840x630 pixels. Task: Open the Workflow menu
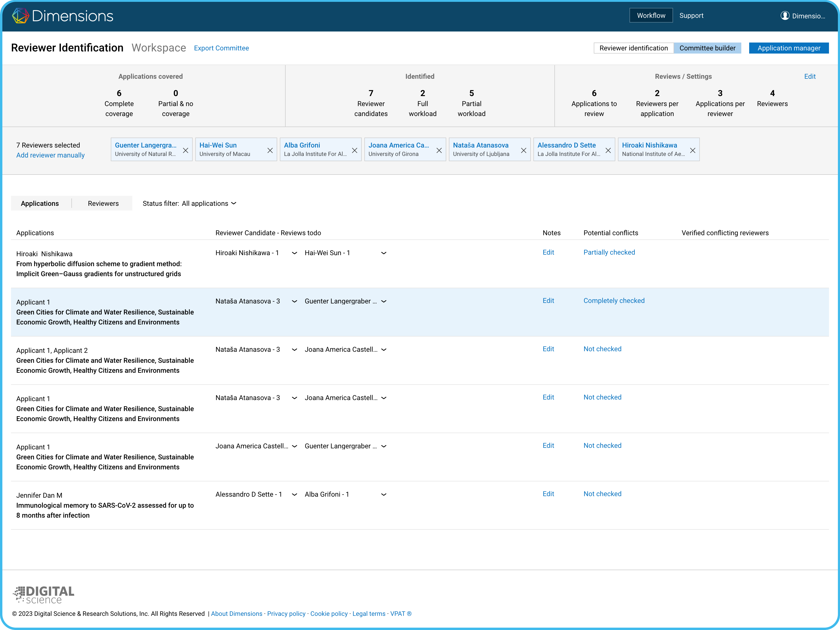[x=651, y=15]
